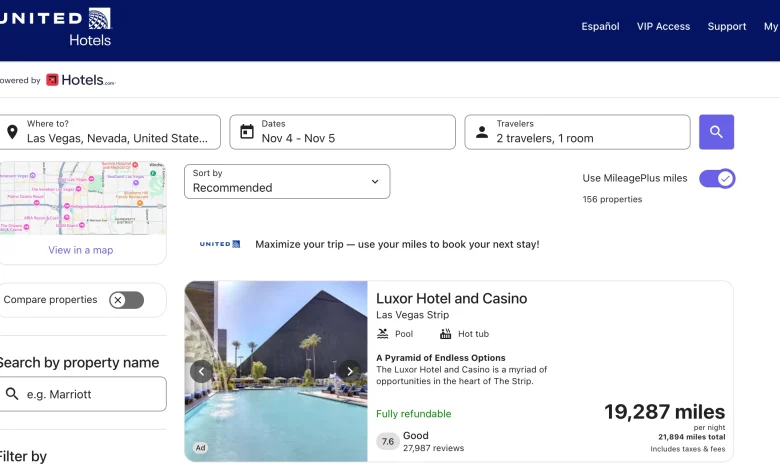Click the Pool amenity icon
This screenshot has width=780, height=470.
[383, 334]
